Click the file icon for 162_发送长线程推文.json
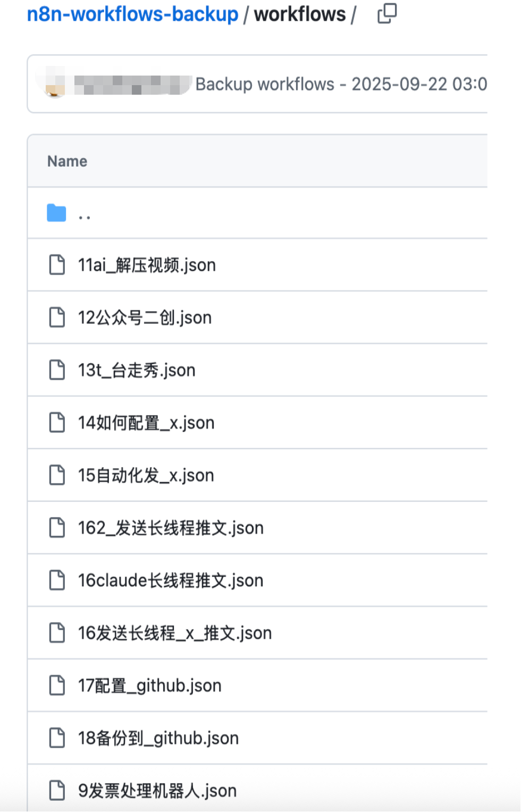 (57, 528)
